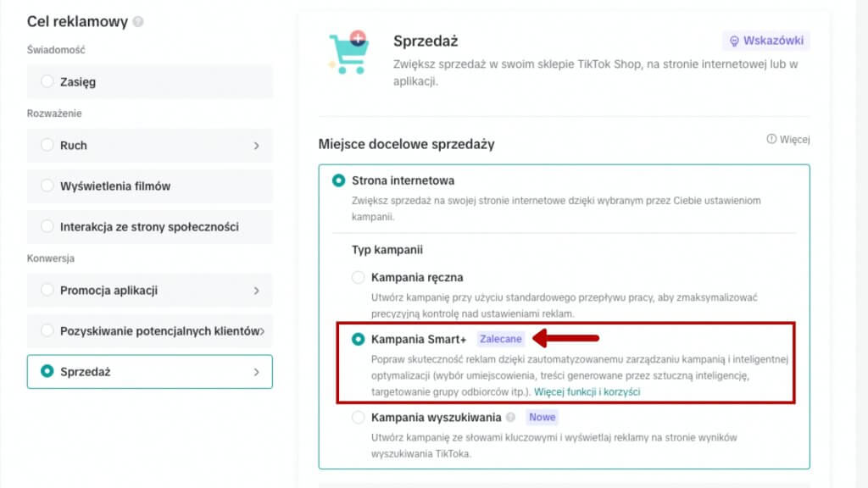Click the "Nowe" badge beside Kampania wyszukiwania

542,418
